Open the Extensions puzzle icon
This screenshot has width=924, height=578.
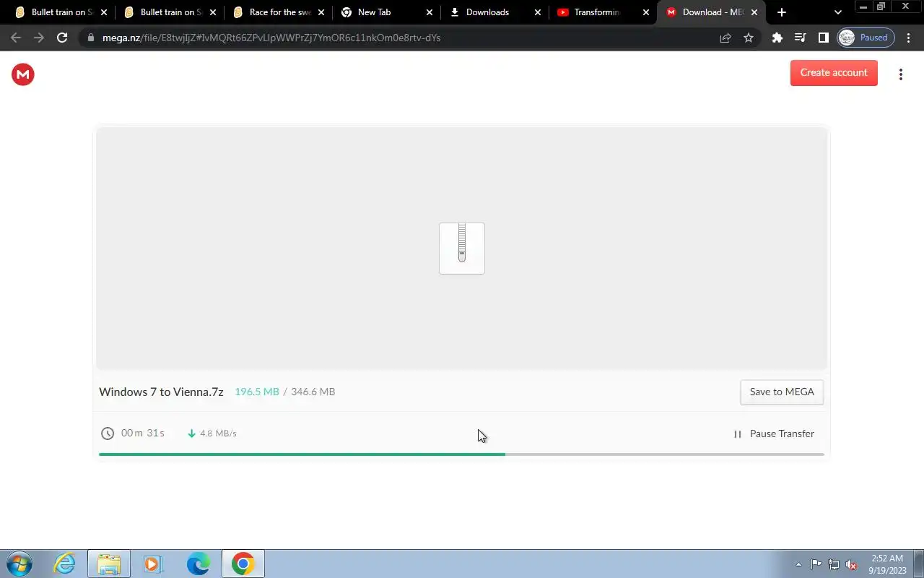(x=777, y=38)
